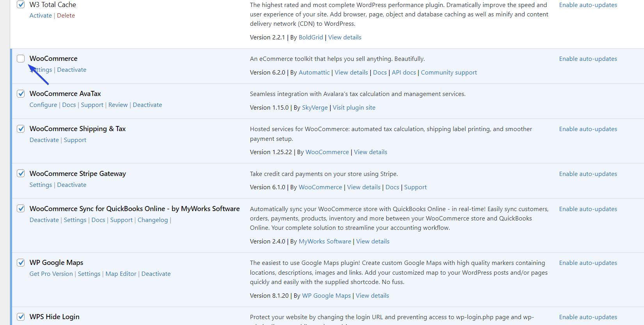Uncheck the W3 Total Cache checkbox
Image resolution: width=644 pixels, height=325 pixels.
click(21, 5)
